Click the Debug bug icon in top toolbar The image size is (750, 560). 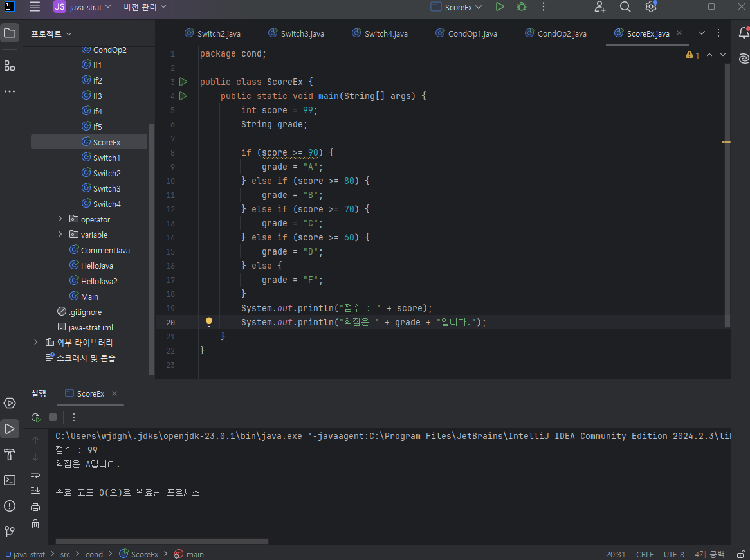522,7
